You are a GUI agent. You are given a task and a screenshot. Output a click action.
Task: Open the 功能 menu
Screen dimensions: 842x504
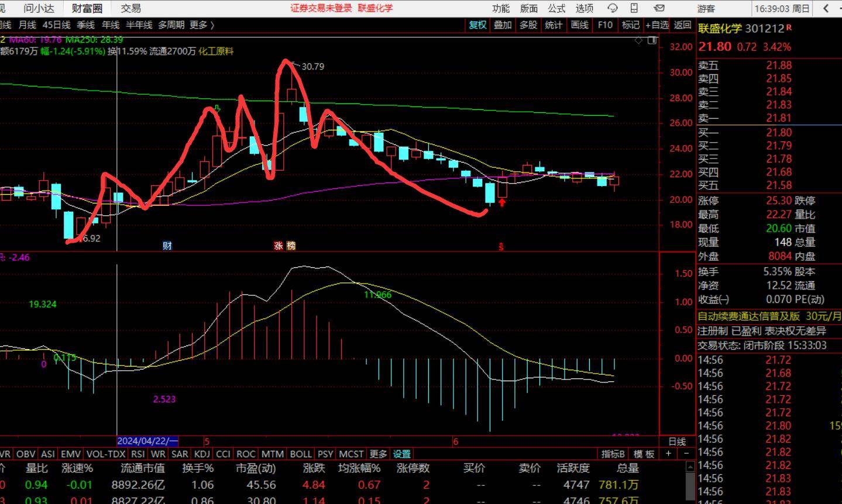(x=501, y=8)
